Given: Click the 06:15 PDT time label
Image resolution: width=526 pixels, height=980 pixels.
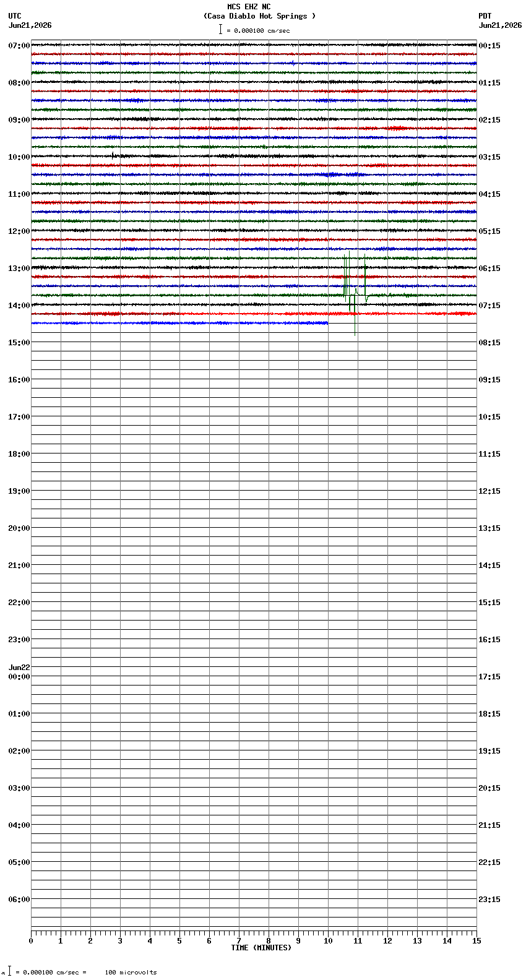Looking at the screenshot, I should (489, 269).
